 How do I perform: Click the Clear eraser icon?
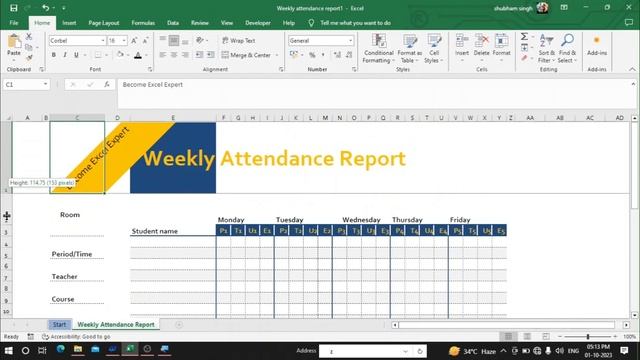tap(524, 58)
